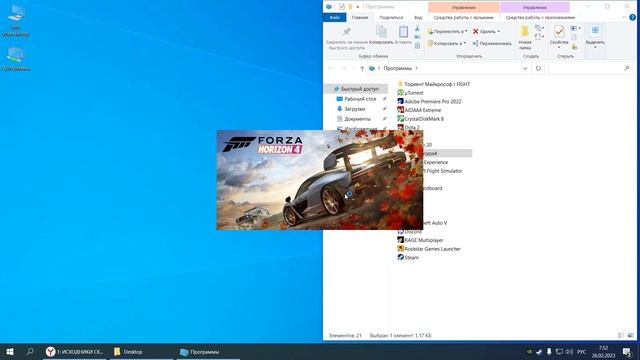Open the Windows Start menu

(10, 352)
